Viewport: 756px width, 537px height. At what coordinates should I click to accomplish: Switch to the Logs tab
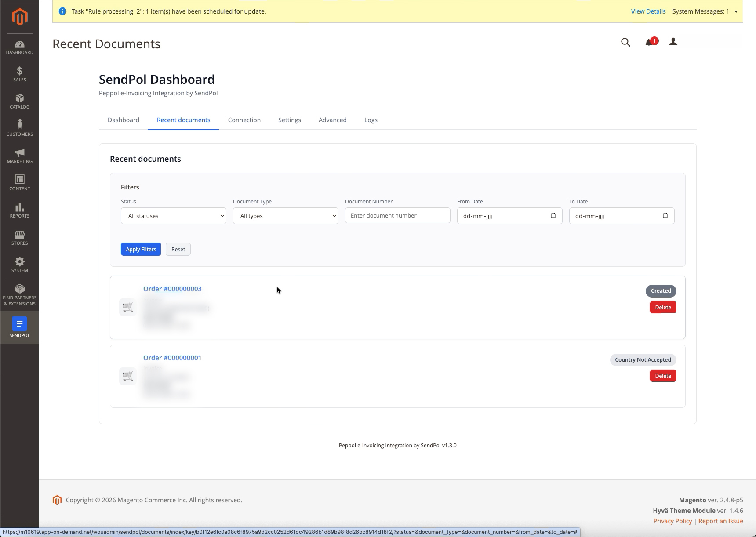click(371, 120)
